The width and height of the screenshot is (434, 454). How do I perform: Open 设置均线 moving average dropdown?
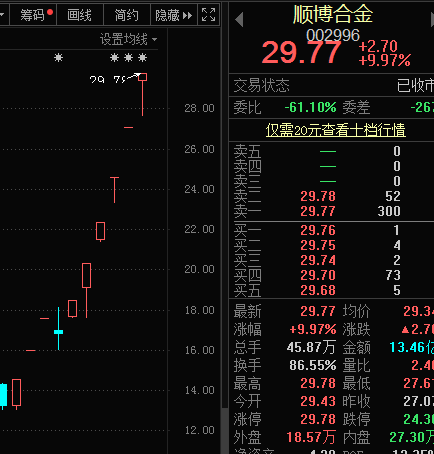[129, 39]
